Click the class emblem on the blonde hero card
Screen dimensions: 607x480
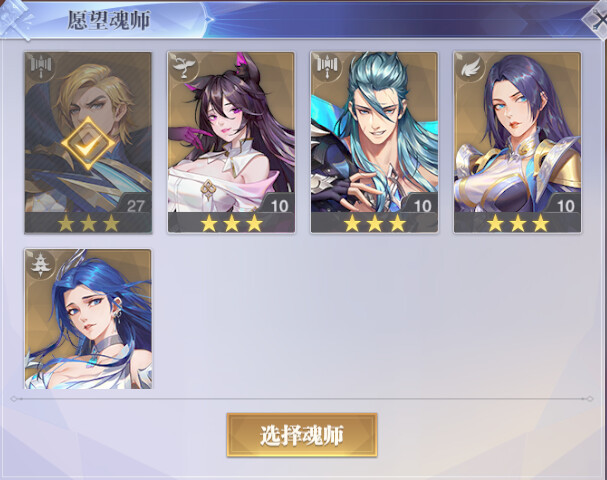point(41,67)
